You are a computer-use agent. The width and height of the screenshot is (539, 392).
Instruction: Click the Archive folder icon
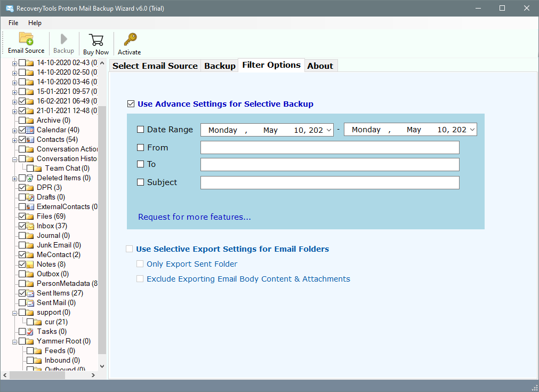pos(30,121)
